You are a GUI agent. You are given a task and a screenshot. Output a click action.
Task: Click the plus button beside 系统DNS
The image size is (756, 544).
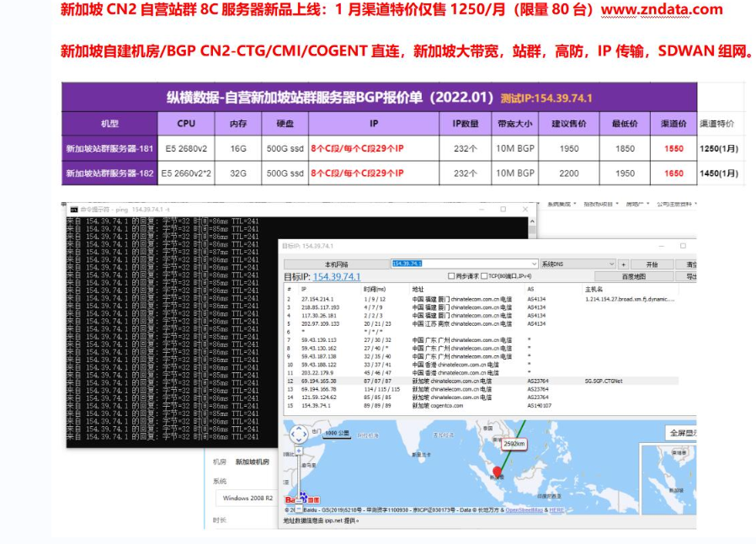(624, 264)
